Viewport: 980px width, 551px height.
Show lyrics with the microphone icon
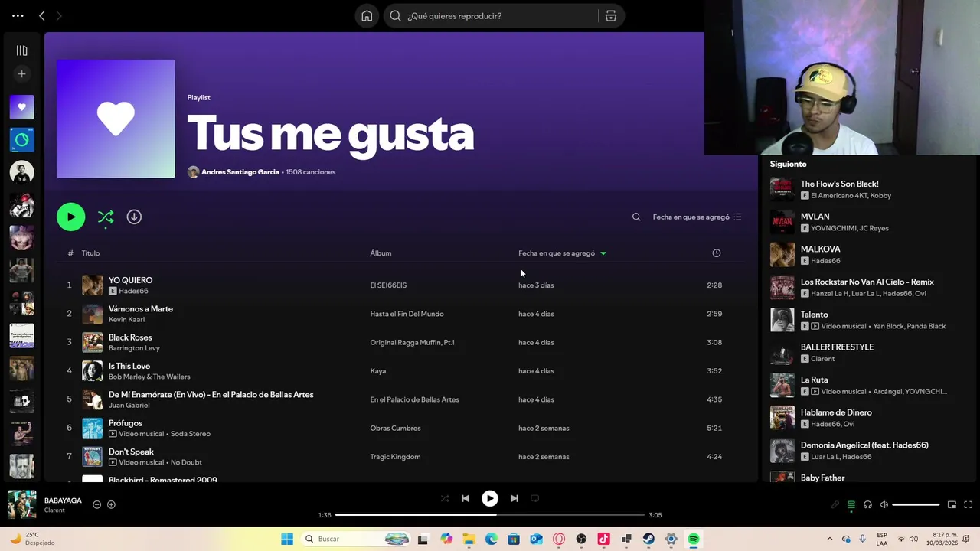point(835,504)
